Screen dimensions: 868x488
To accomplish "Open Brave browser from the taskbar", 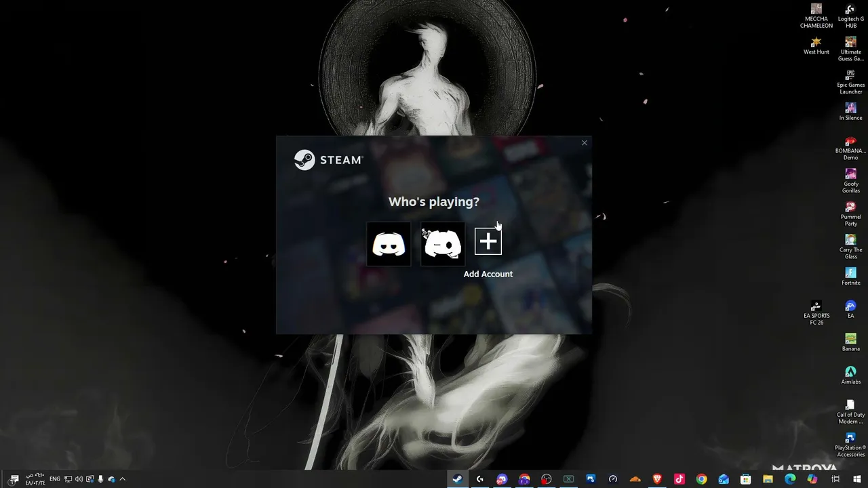I will click(x=657, y=479).
